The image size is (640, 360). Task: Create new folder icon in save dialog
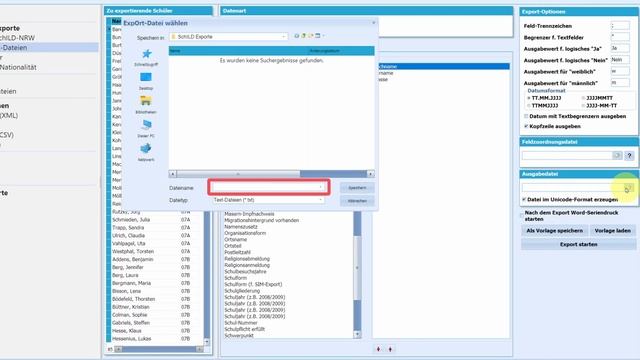311,36
